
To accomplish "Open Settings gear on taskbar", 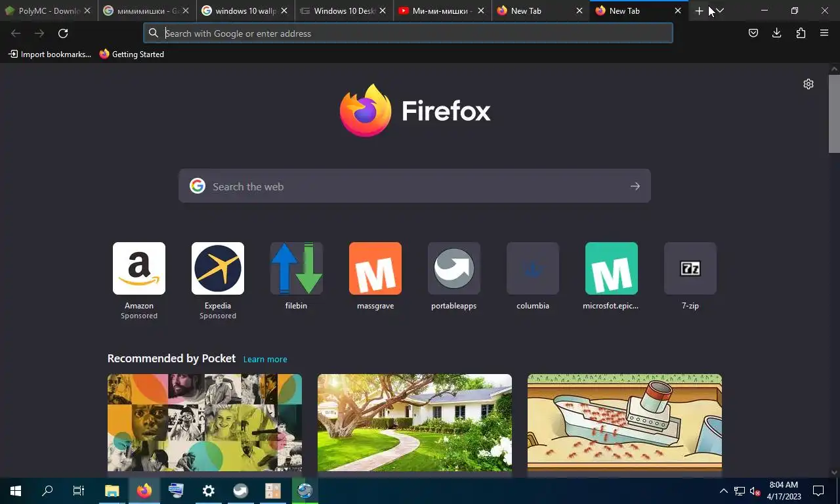I will (209, 491).
